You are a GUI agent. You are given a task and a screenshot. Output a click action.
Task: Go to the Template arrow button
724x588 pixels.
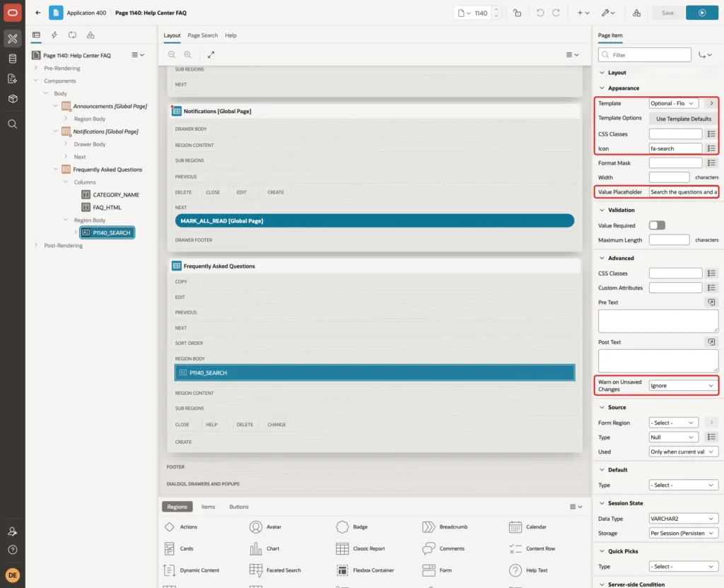[x=711, y=103]
